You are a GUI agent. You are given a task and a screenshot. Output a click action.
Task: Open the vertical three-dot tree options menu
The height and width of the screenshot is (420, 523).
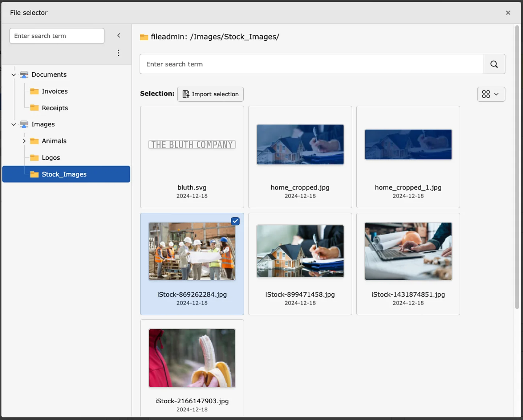pyautogui.click(x=118, y=53)
